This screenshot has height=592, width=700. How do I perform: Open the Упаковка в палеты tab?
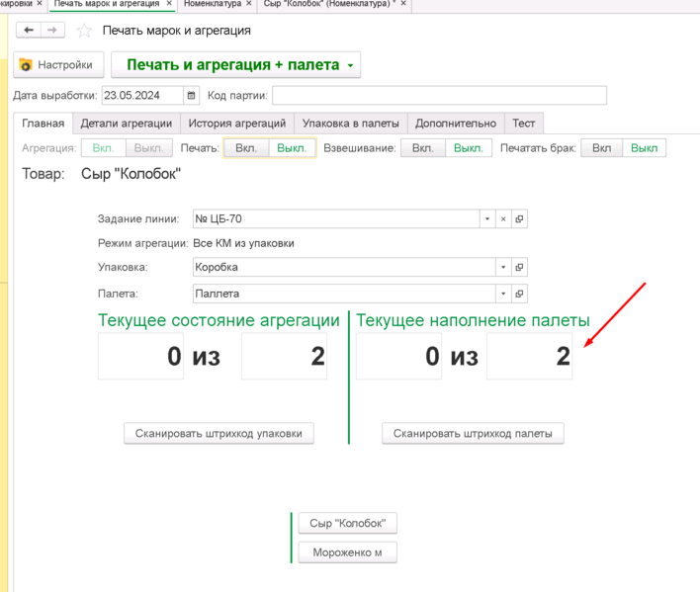(x=350, y=124)
